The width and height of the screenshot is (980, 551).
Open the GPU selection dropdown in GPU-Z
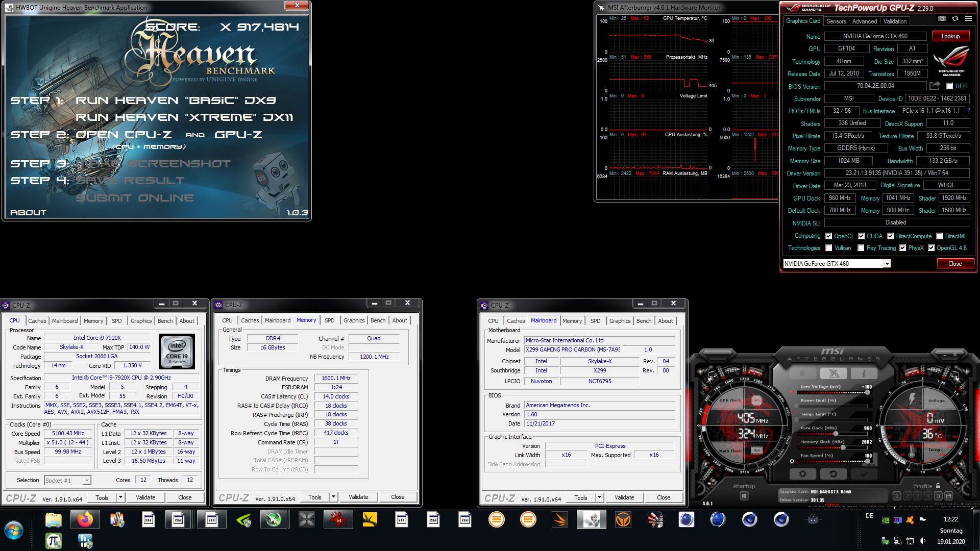887,264
